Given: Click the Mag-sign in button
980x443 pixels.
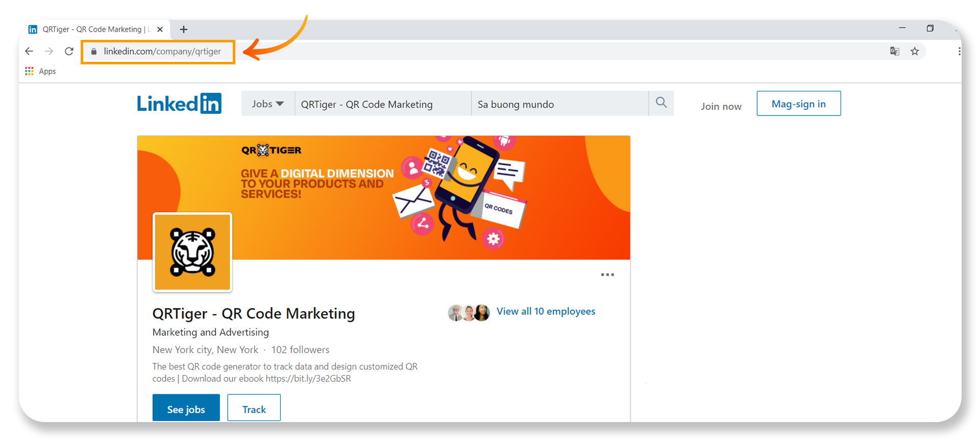Looking at the screenshot, I should coord(798,104).
